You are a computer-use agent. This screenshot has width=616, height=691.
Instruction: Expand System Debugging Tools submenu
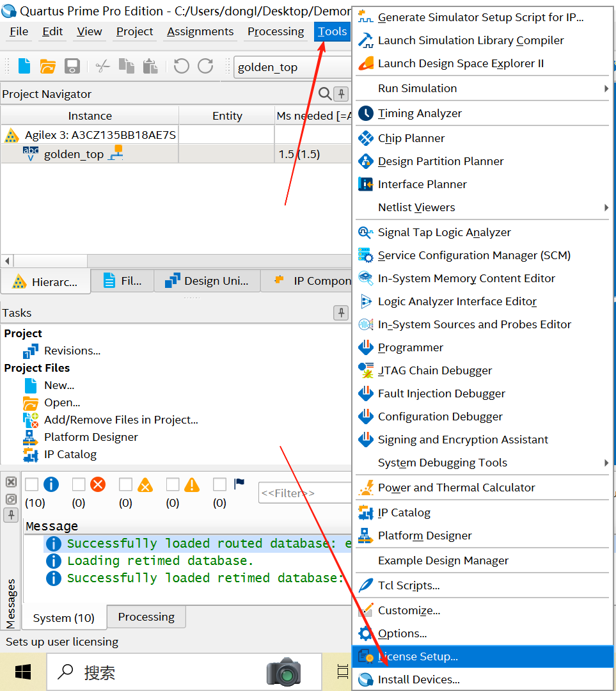pyautogui.click(x=482, y=463)
